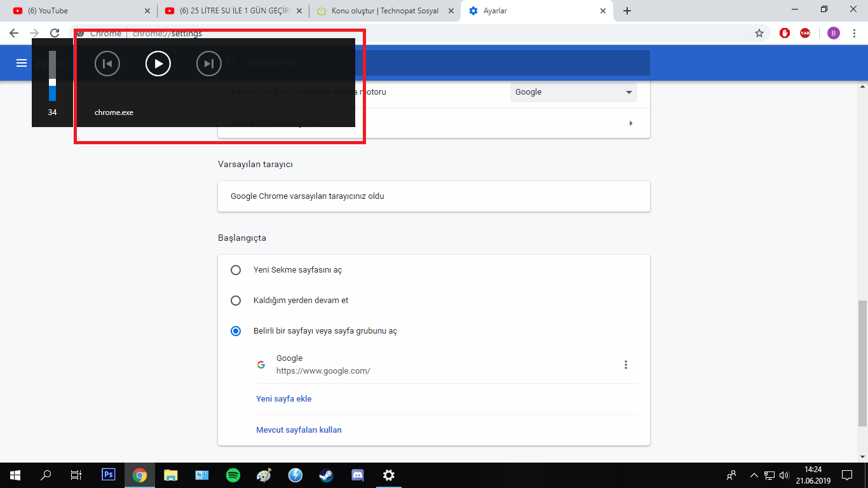Click the page vertical scrollbar thumb
This screenshot has height=488, width=868.
(x=863, y=363)
